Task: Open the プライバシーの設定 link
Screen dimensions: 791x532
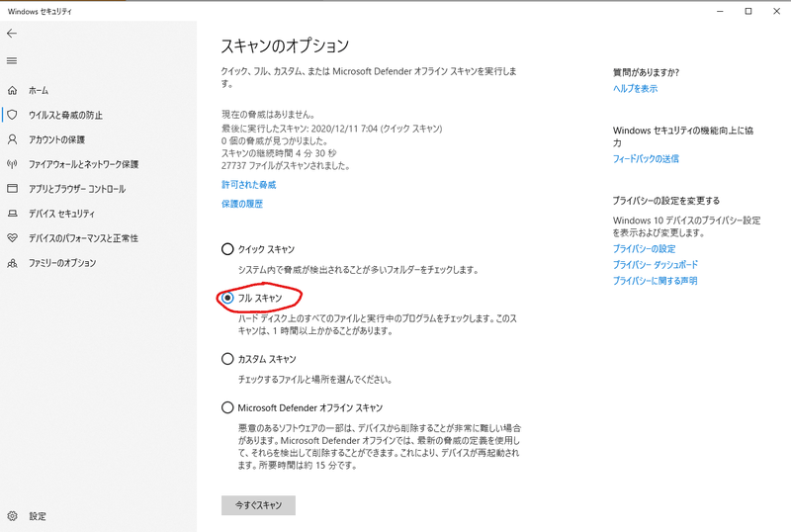Action: pyautogui.click(x=645, y=249)
